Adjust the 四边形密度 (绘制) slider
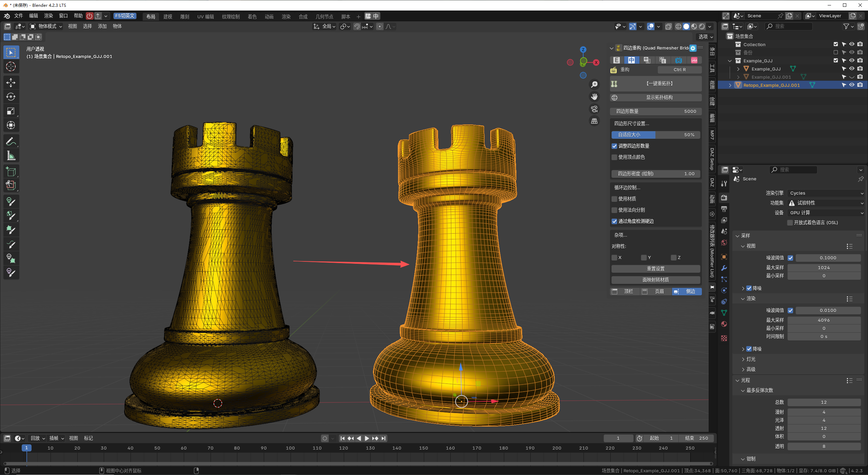 pos(656,174)
